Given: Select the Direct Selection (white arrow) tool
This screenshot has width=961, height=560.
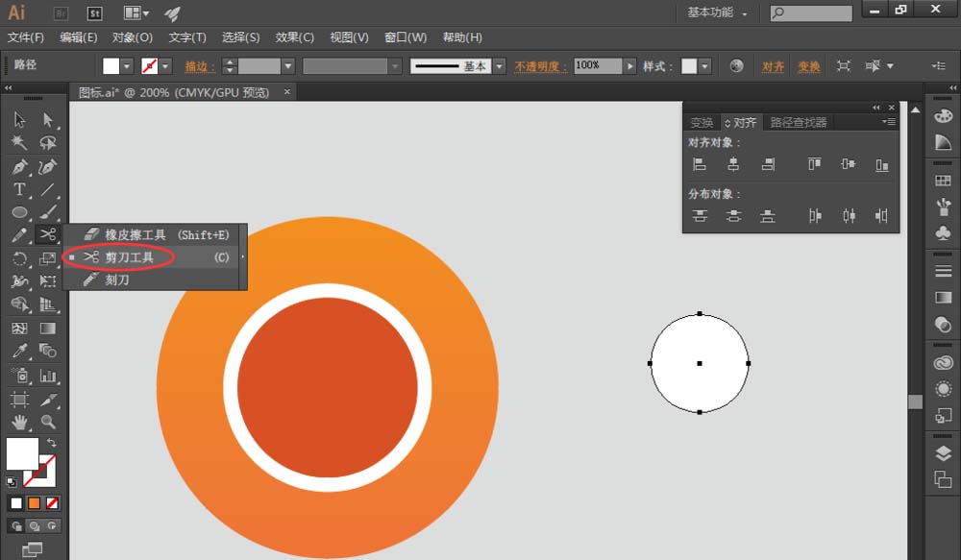Looking at the screenshot, I should (x=48, y=119).
